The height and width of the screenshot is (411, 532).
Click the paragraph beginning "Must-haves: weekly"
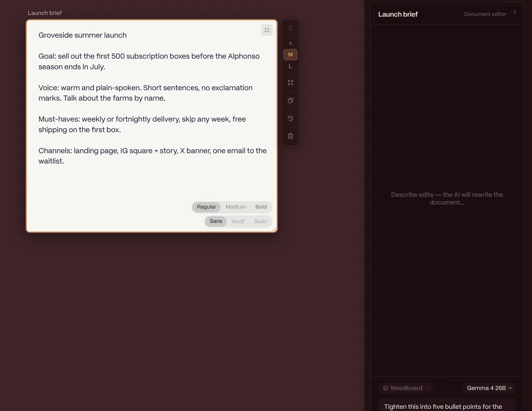click(142, 124)
